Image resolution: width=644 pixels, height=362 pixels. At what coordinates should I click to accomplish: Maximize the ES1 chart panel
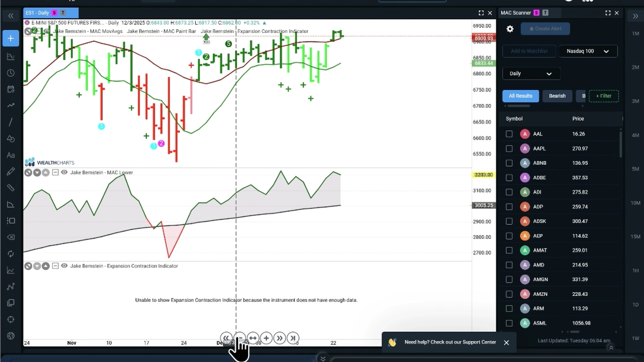tap(481, 13)
